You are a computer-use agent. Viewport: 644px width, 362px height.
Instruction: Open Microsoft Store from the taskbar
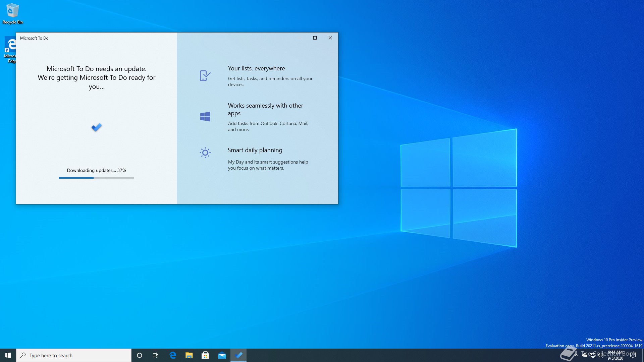pos(206,355)
